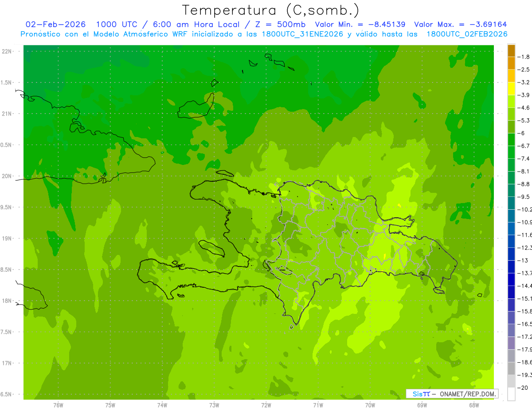Click the '-8.1' color scale label

pos(524,171)
